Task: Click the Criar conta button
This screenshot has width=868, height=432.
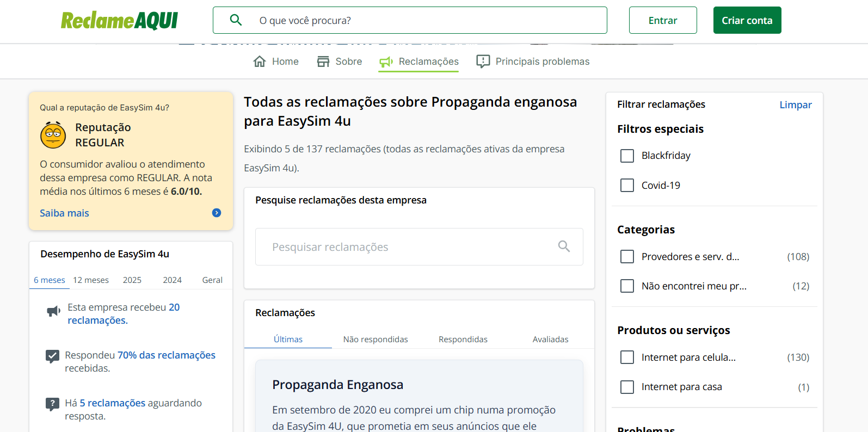Action: pos(747,20)
